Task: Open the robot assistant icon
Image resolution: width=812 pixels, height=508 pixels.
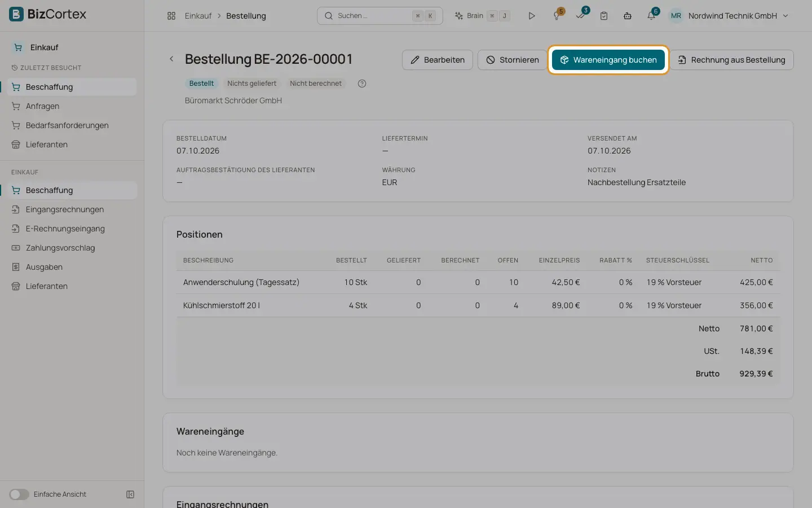Action: point(628,16)
